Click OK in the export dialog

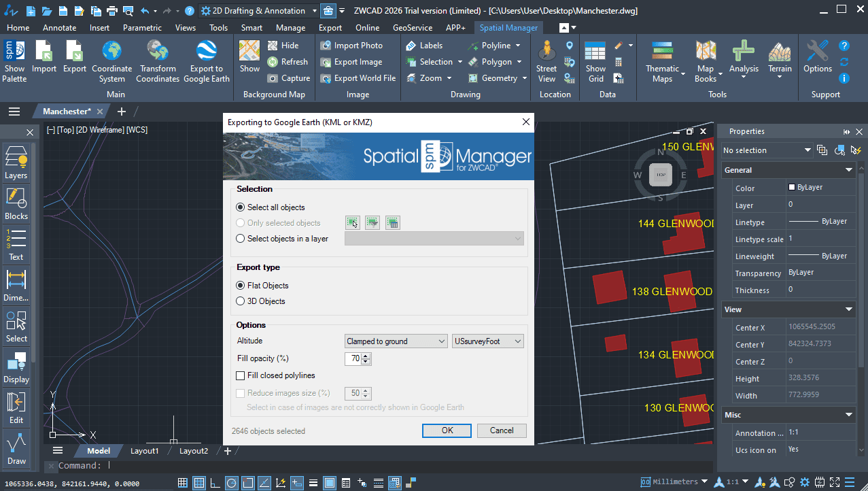[x=447, y=430]
